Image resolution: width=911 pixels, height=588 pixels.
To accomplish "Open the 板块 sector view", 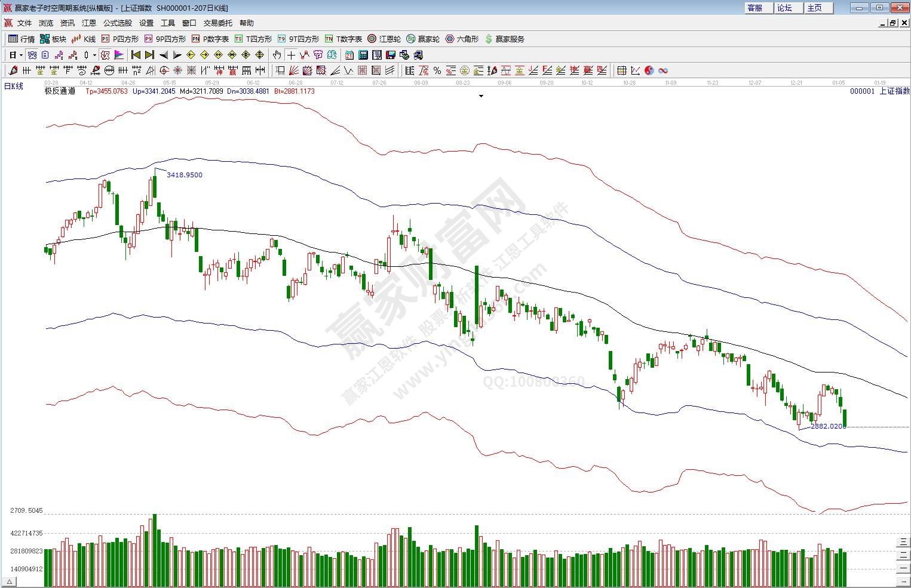I will click(x=53, y=39).
